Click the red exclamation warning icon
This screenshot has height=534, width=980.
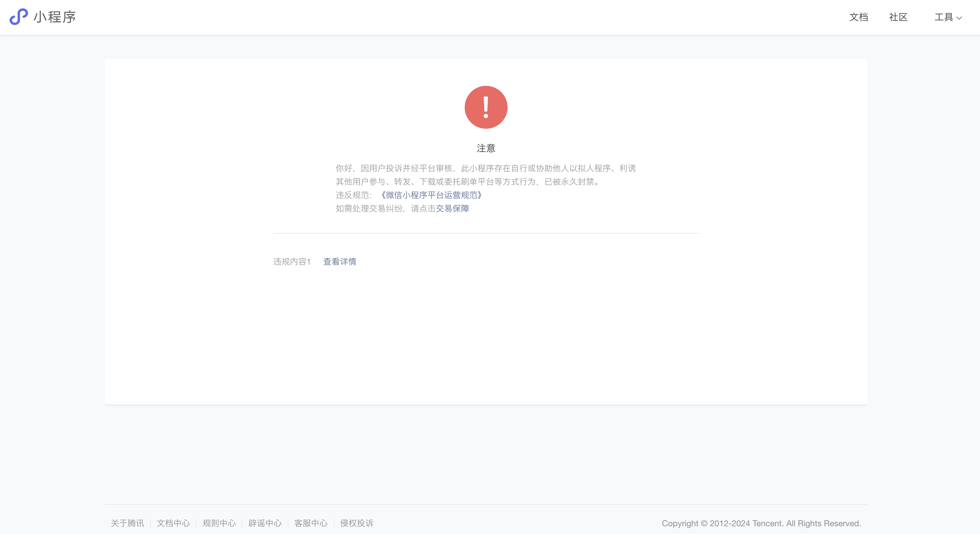pyautogui.click(x=486, y=107)
